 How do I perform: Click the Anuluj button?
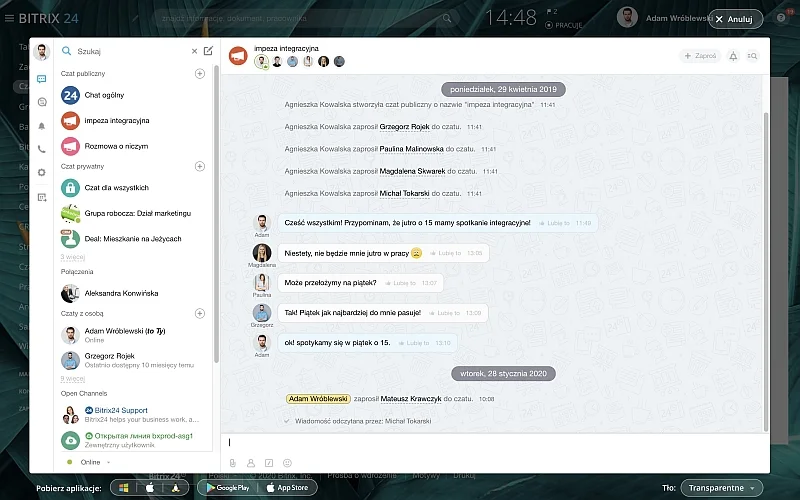point(735,19)
